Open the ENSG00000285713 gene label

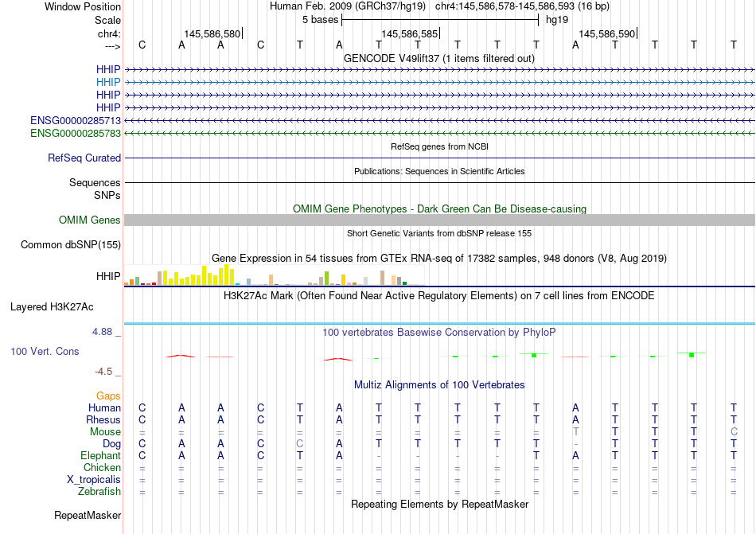76,120
